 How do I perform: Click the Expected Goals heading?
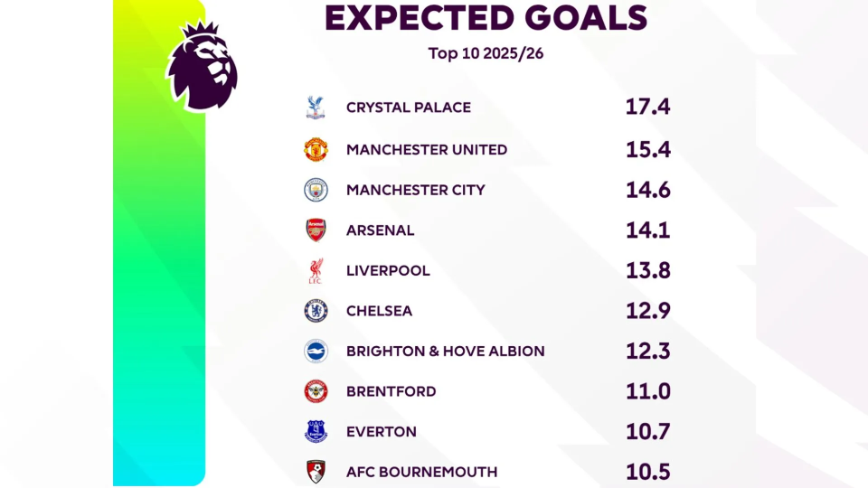click(x=486, y=18)
